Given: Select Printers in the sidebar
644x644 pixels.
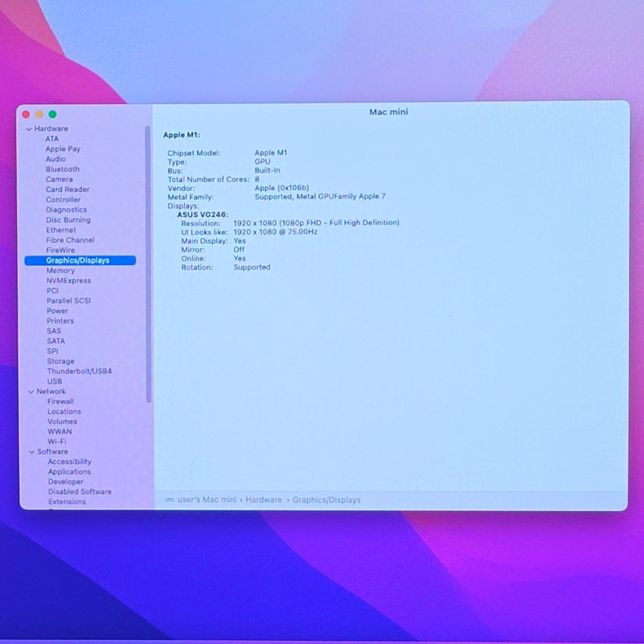Looking at the screenshot, I should click(x=60, y=321).
